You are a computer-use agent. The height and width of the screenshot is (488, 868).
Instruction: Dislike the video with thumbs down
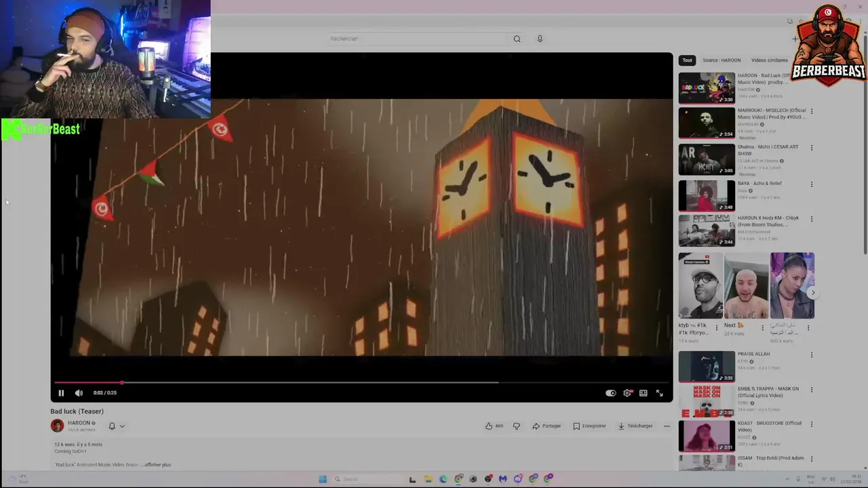pyautogui.click(x=517, y=426)
